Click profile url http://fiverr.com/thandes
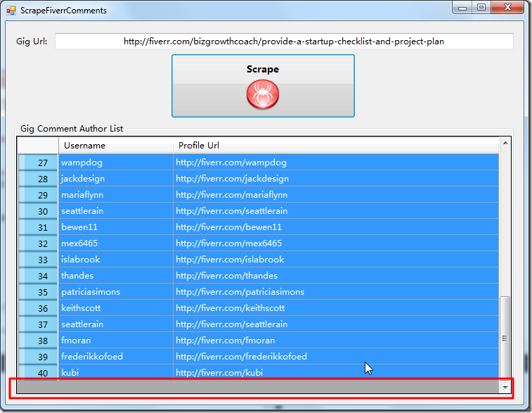532x413 pixels. pos(336,276)
